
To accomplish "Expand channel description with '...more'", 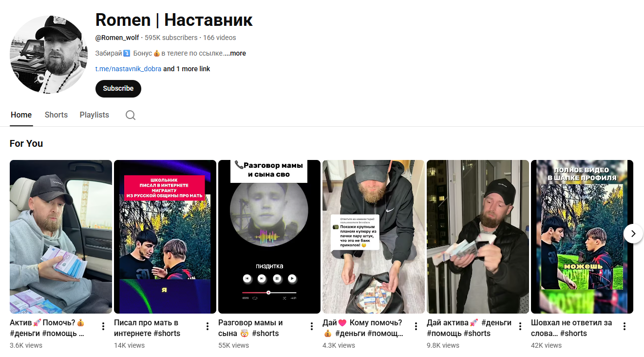I will [236, 53].
